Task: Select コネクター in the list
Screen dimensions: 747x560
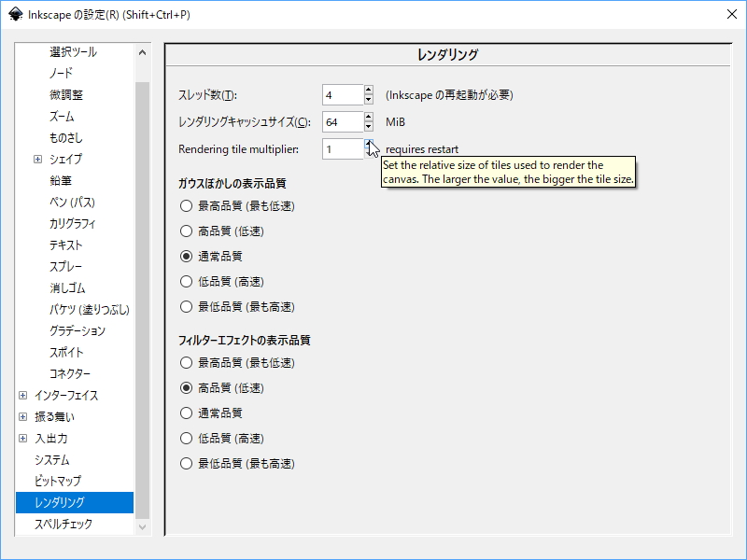Action: coord(70,374)
